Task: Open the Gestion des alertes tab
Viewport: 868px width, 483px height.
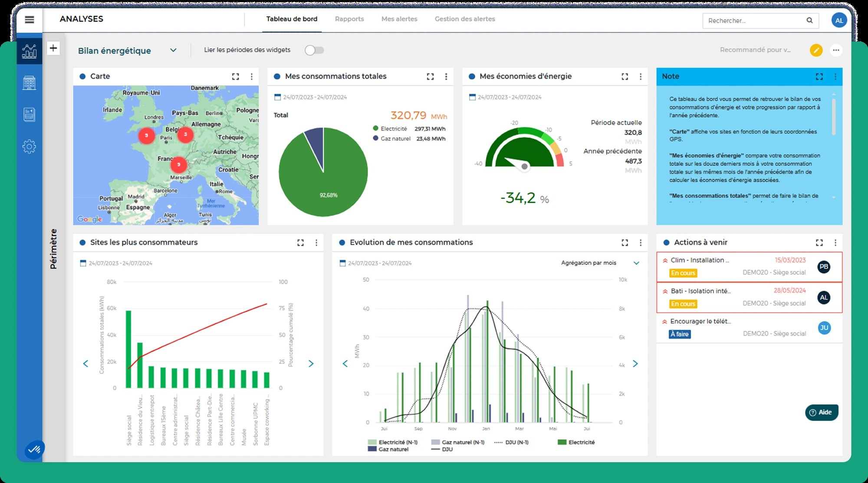Action: (465, 19)
